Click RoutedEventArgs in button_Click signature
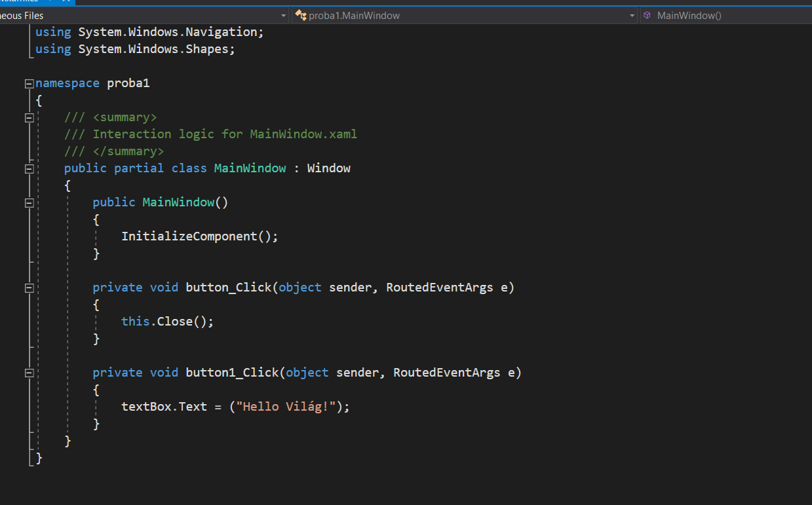 click(439, 288)
